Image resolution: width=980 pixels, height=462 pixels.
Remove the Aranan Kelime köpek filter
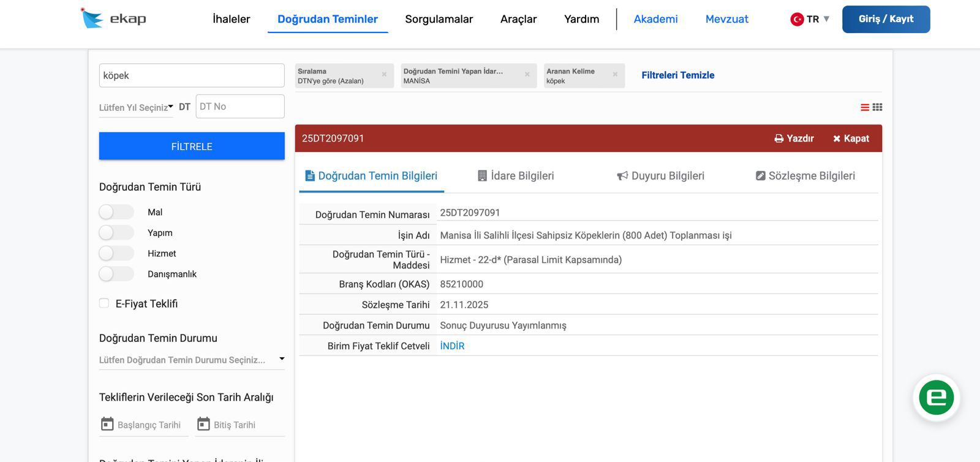(x=615, y=75)
